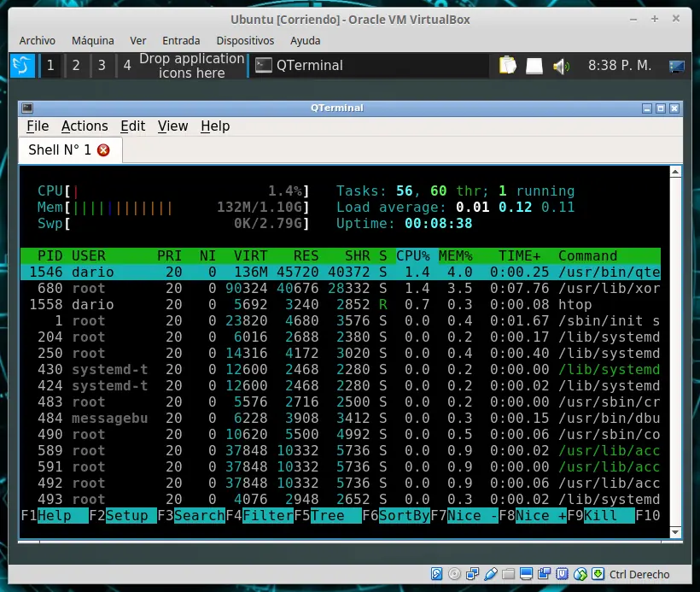Screen dimensions: 700x592
Task: Select process row with PID 680
Action: (x=341, y=289)
